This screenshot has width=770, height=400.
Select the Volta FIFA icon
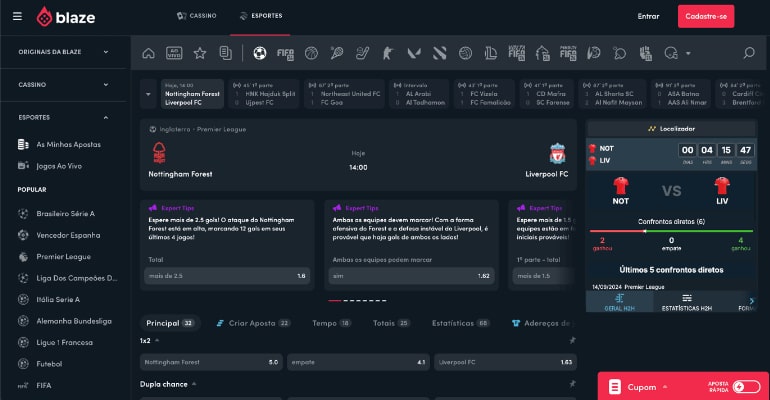(517, 53)
